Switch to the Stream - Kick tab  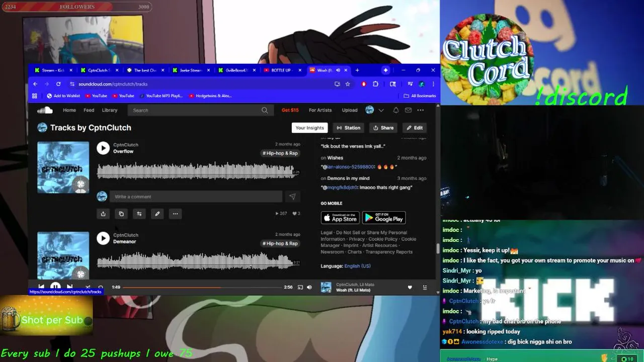tap(53, 70)
